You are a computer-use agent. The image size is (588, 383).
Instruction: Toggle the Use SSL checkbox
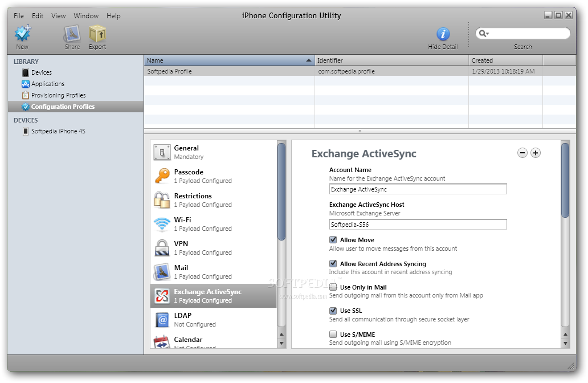click(333, 311)
